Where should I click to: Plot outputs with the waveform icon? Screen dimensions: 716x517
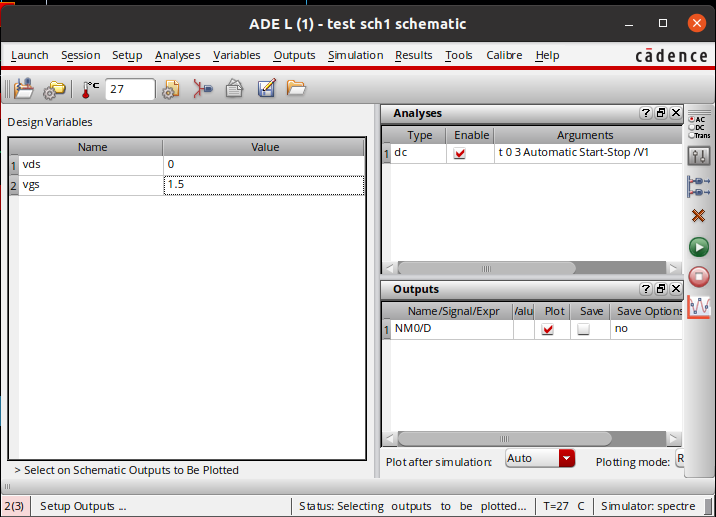point(699,306)
